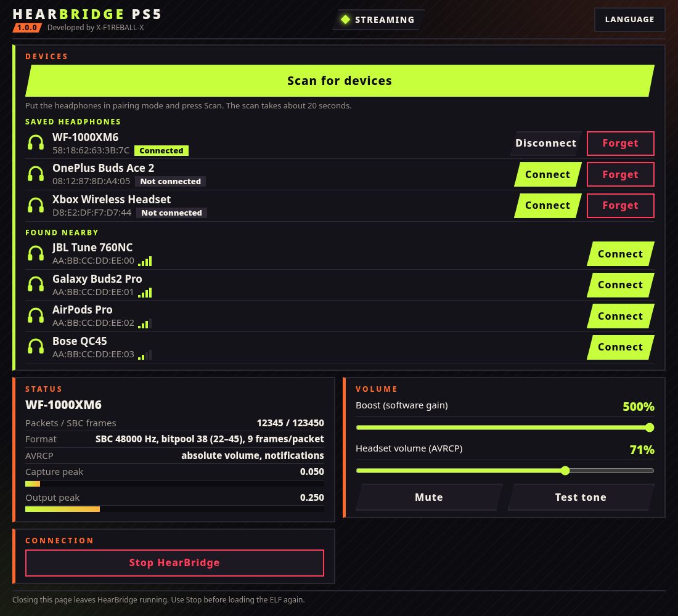Image resolution: width=678 pixels, height=616 pixels.
Task: Click the headphone icon beside Xbox Wireless Headset
Action: [x=36, y=205]
